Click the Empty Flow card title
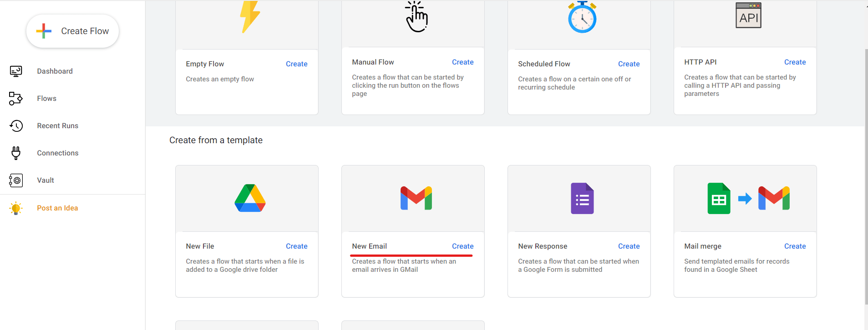 [x=205, y=64]
